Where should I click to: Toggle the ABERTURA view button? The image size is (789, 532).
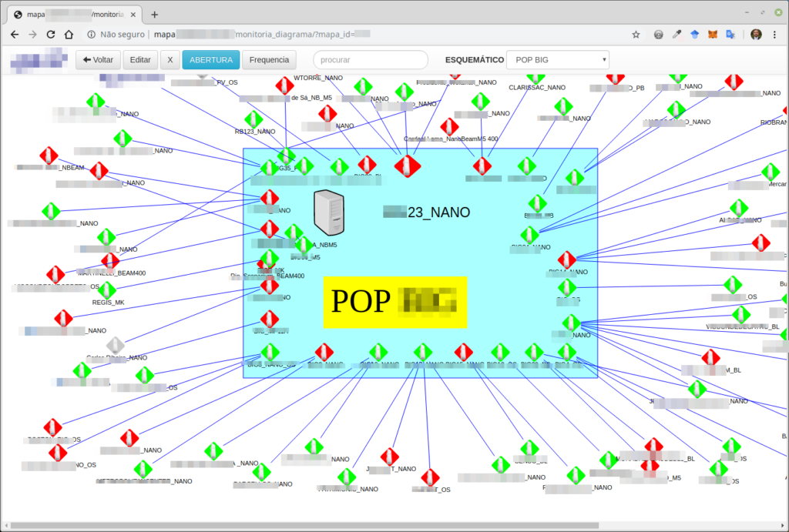coord(210,60)
